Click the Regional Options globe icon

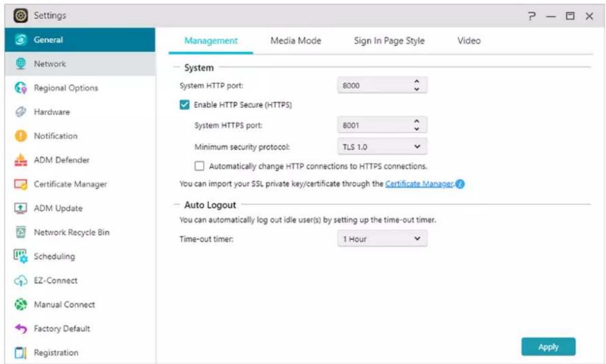(x=20, y=88)
